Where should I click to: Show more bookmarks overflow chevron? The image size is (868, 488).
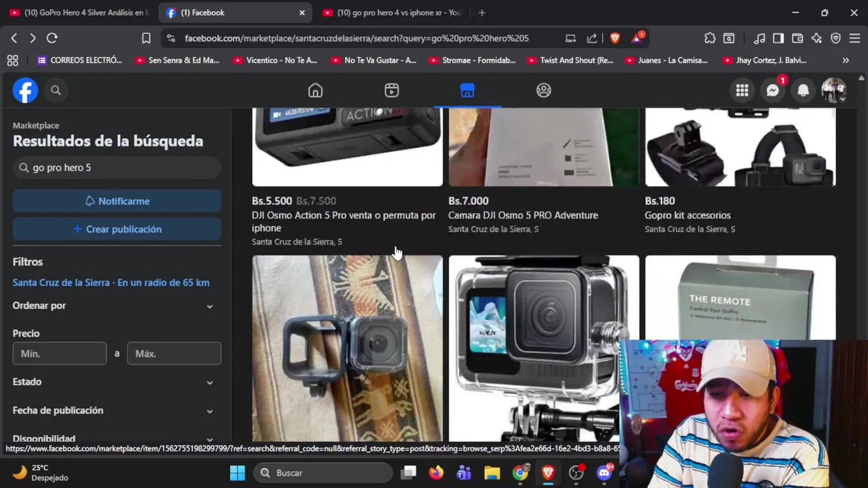click(846, 60)
